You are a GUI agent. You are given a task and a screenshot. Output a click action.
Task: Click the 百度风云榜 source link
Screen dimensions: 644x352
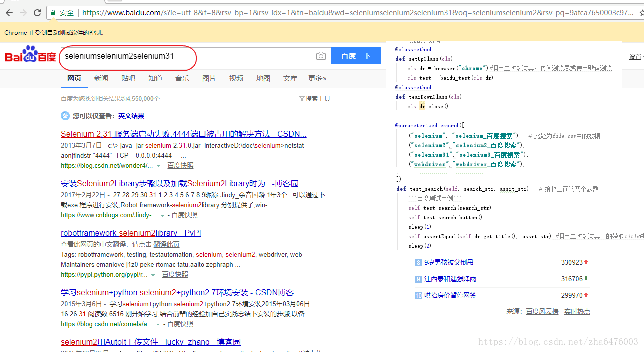pos(542,311)
